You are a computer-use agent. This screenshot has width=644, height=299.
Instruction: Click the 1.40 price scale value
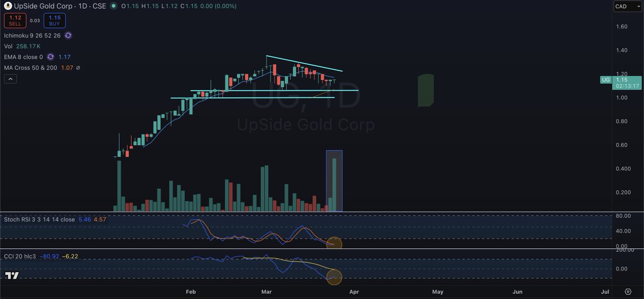(x=622, y=50)
